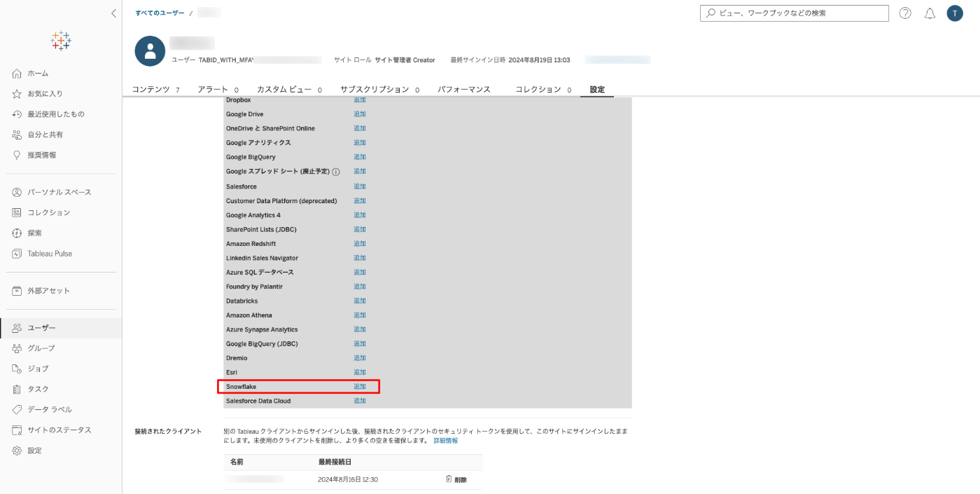Switch to the カスタム ビュー tab
Image resolution: width=980 pixels, height=494 pixels.
[x=289, y=90]
